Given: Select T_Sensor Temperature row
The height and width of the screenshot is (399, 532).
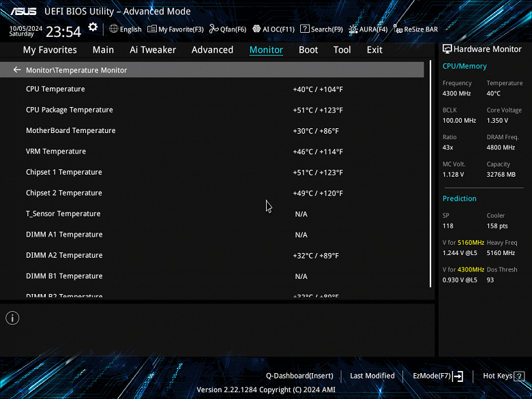Looking at the screenshot, I should click(x=212, y=213).
